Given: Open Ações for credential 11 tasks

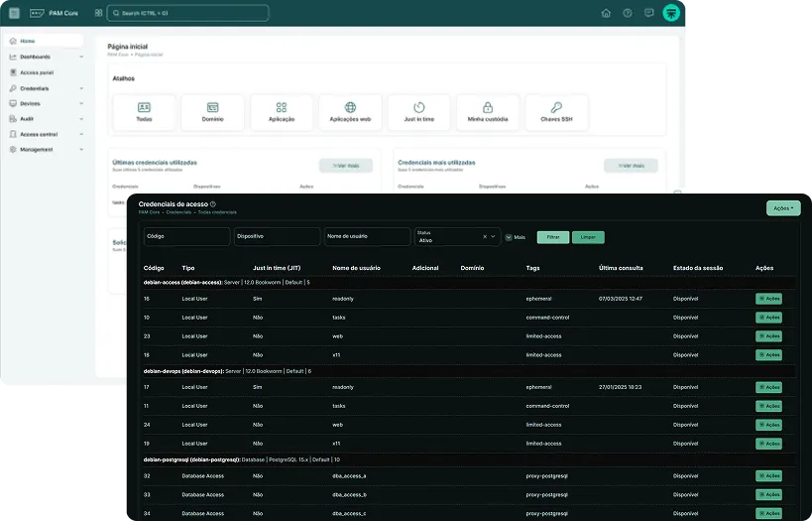Looking at the screenshot, I should pos(768,406).
